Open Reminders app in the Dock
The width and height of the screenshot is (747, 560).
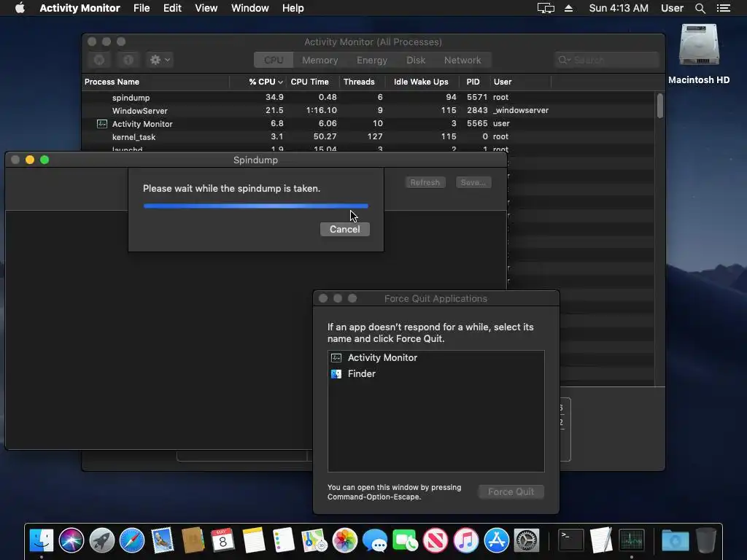(284, 540)
